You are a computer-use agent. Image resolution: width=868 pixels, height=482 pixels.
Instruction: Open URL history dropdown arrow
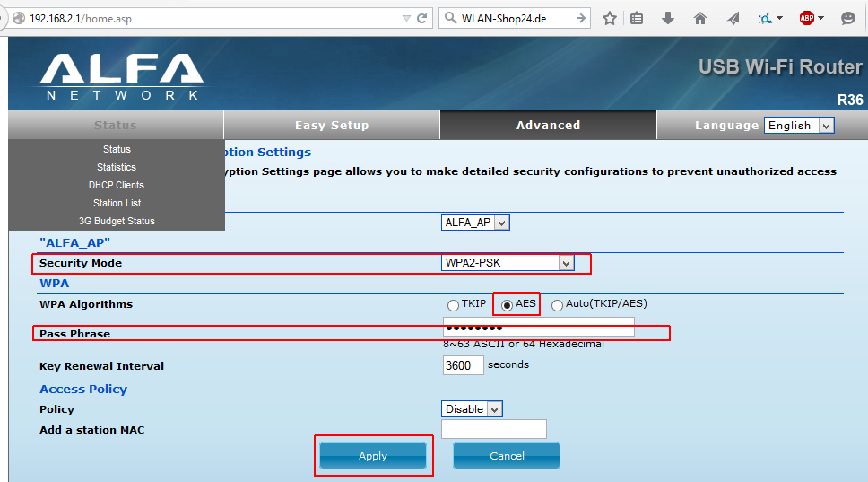(x=406, y=19)
